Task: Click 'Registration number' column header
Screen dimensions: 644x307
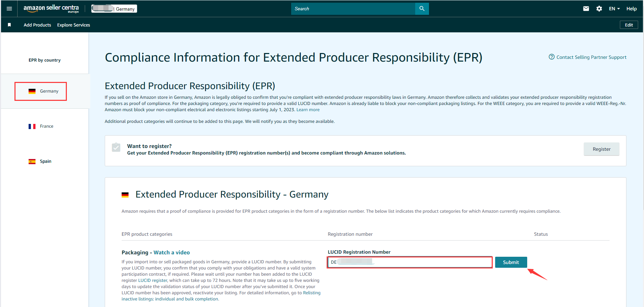Action: click(x=350, y=234)
